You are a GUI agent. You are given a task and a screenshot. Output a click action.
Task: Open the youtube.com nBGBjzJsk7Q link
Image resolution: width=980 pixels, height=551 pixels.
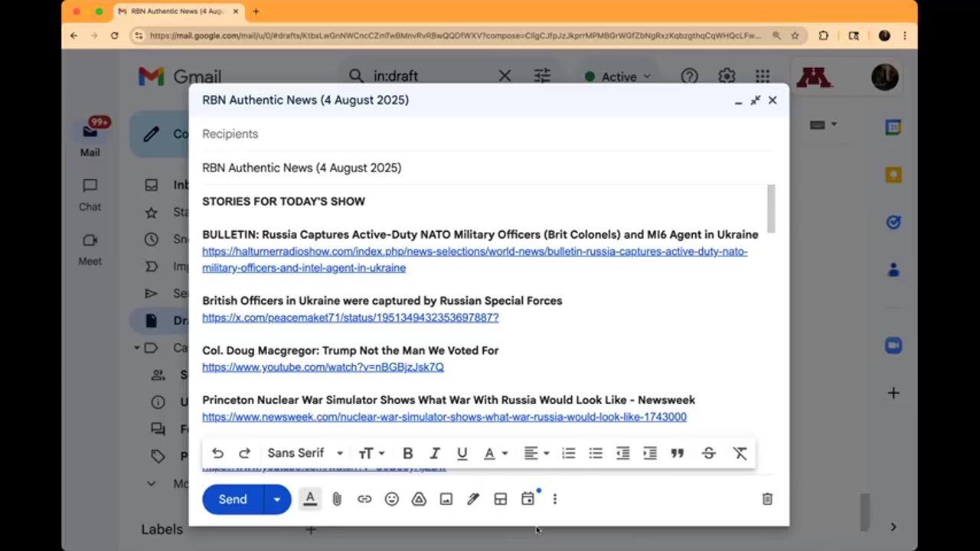coord(323,367)
